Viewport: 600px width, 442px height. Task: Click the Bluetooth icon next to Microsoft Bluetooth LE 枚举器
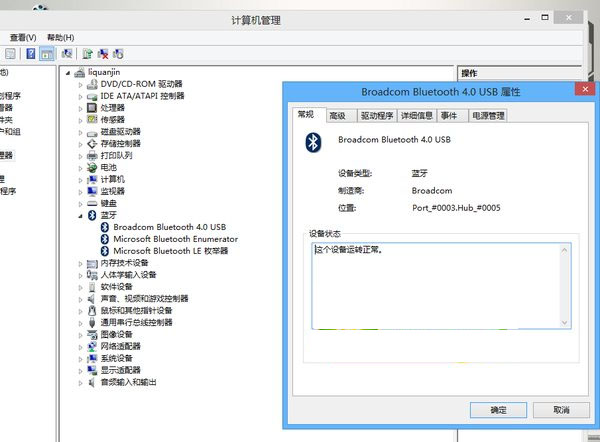[105, 251]
